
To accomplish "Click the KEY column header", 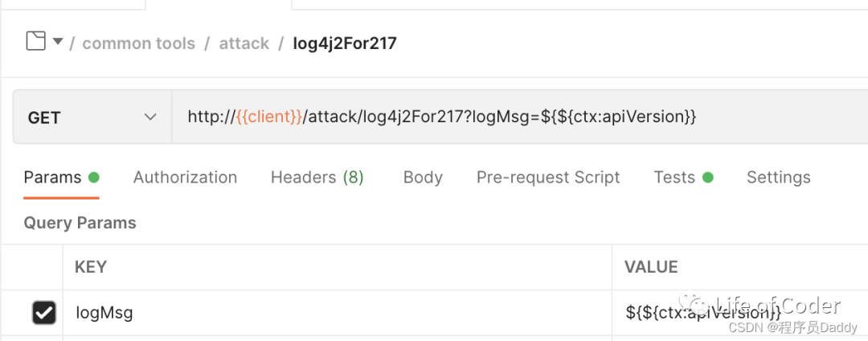I will [x=91, y=267].
